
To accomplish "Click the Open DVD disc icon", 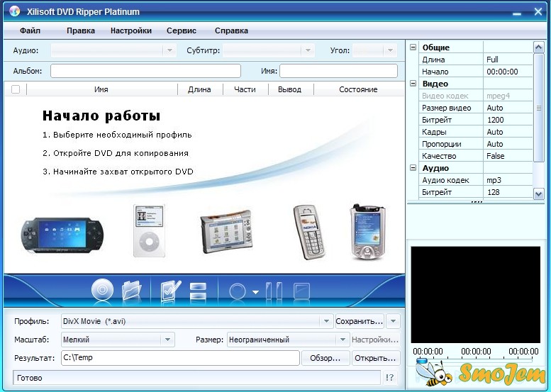I will point(102,289).
